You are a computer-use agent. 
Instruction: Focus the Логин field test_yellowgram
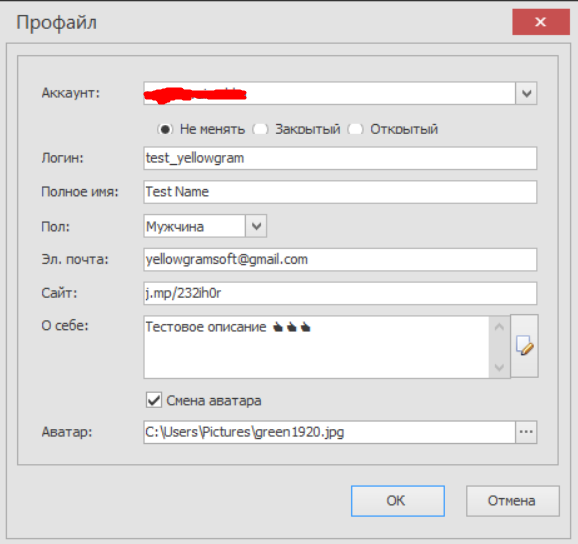pos(340,158)
